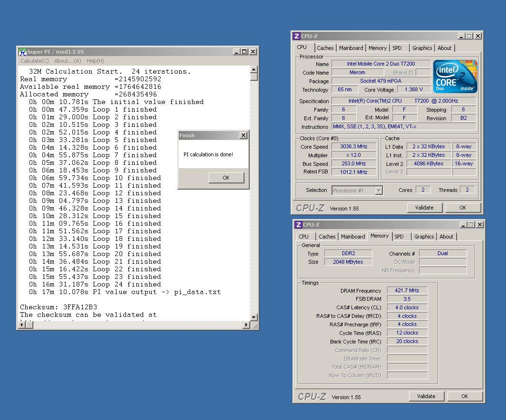Switch to Graphics tab in top CPU-Z window
The image size is (506, 420).
click(422, 48)
